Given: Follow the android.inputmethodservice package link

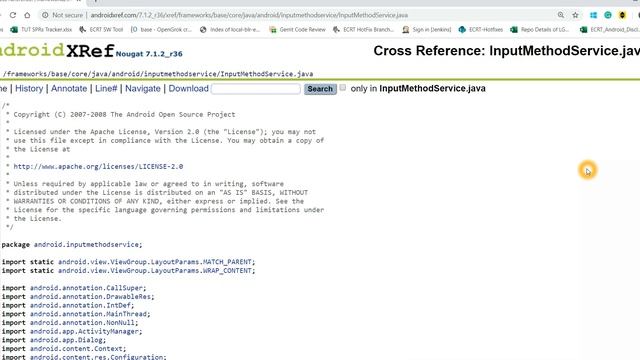Looking at the screenshot, I should coord(86,244).
